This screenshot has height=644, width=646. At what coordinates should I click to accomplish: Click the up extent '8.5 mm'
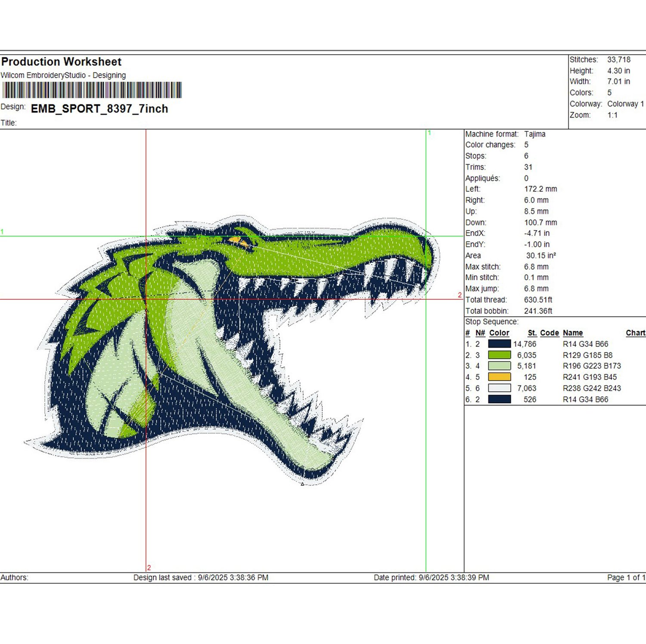coord(536,212)
